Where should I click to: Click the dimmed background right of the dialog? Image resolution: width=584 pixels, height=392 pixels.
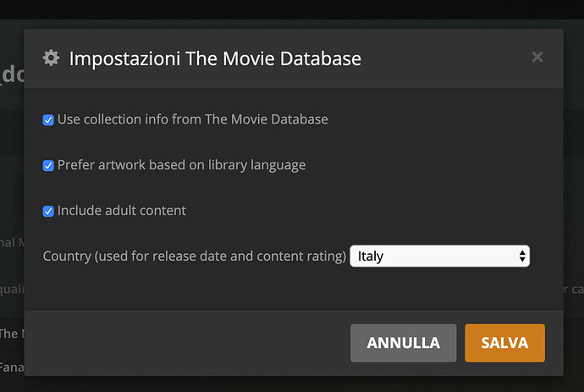(x=574, y=212)
